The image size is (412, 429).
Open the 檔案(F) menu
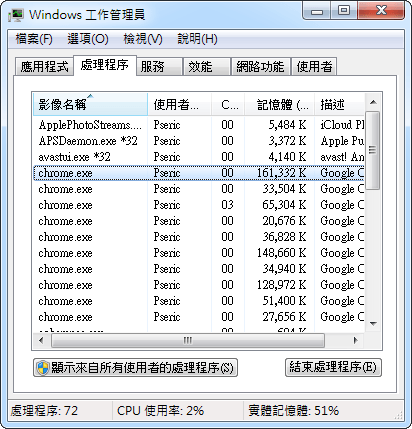[x=34, y=39]
